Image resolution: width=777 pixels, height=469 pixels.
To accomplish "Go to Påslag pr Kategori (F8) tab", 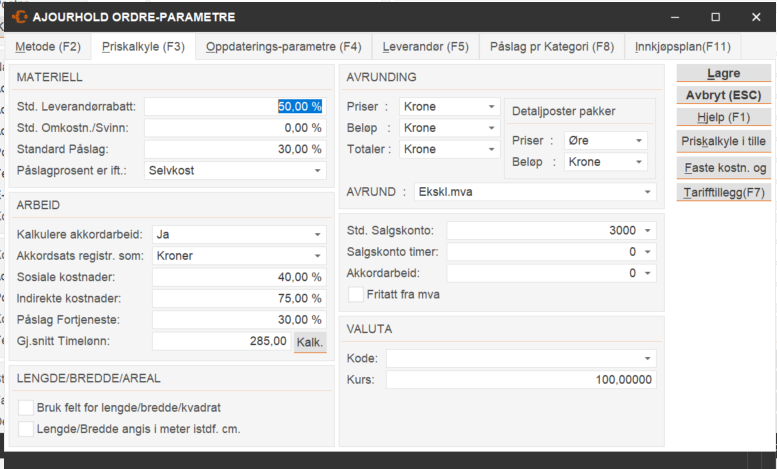I will (551, 47).
